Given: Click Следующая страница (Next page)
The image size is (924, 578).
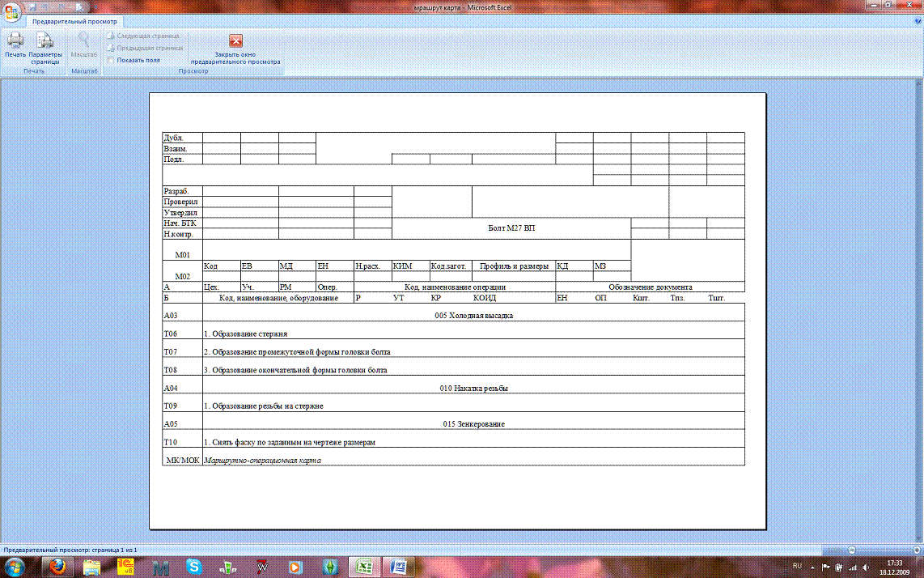Looking at the screenshot, I should point(144,36).
